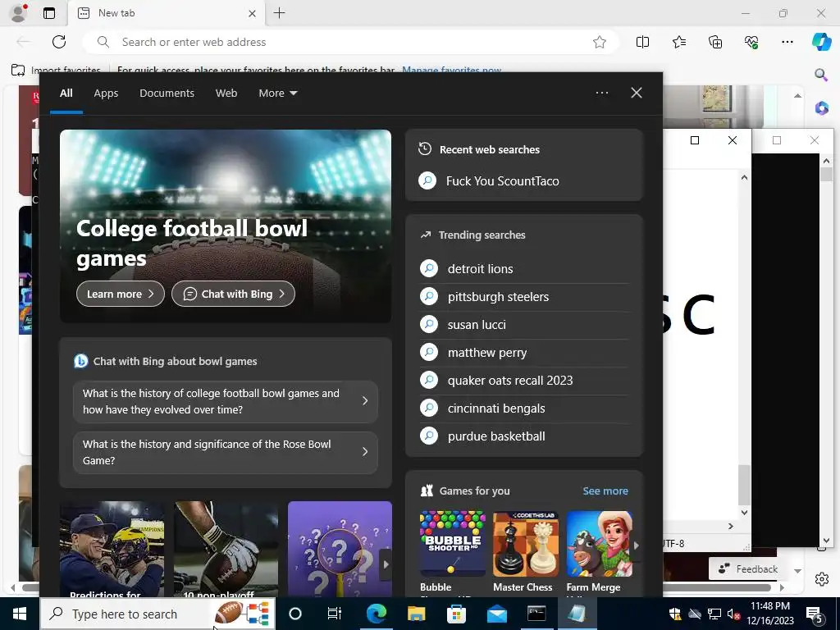Search trending quaker oats recall 2023

(524, 380)
